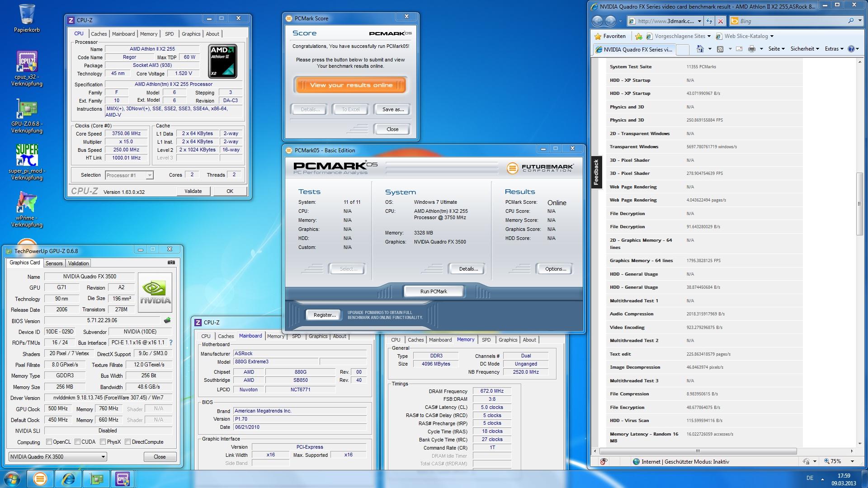The image size is (868, 488).
Task: Click the IE horizontal scrollbar thumb
Action: 698,451
